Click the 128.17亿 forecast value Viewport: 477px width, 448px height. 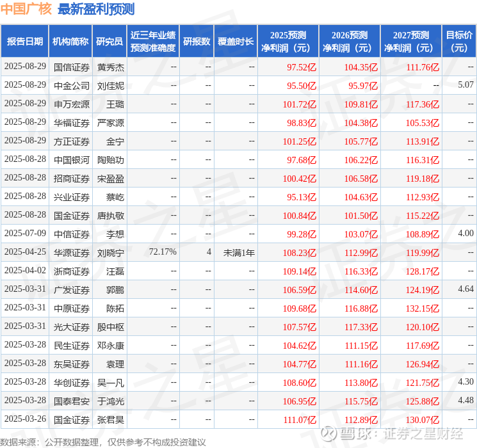coord(423,271)
